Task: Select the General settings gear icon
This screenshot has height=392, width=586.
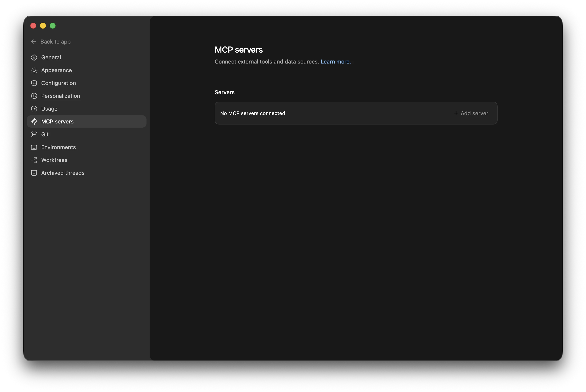Action: coord(34,57)
